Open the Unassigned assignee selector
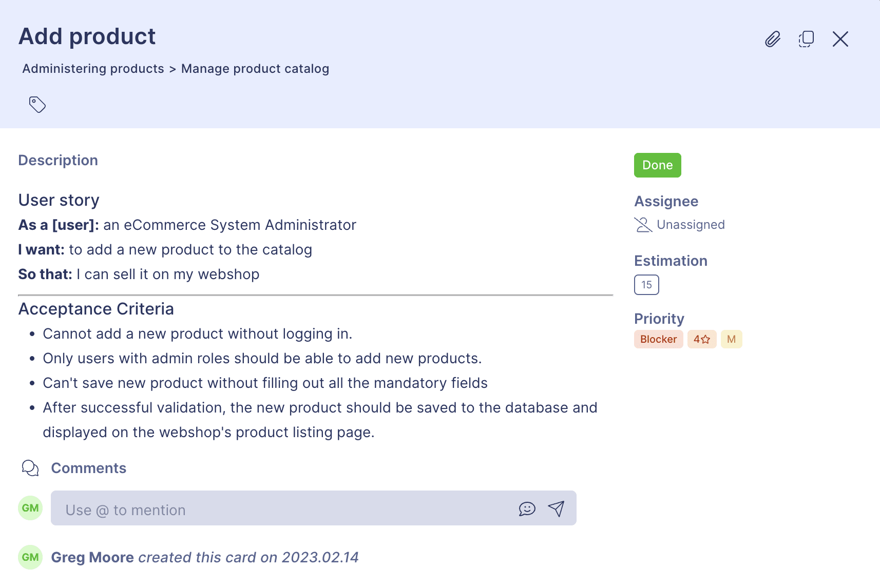This screenshot has width=880, height=588. (x=691, y=224)
